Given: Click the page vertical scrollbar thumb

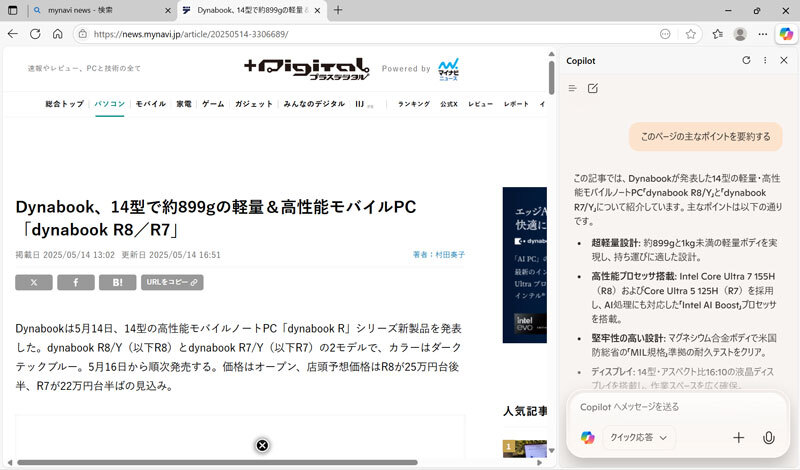Looking at the screenshot, I should 552,78.
